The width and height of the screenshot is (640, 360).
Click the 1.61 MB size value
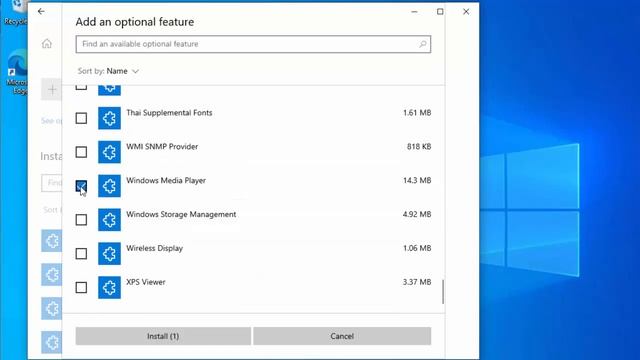[x=417, y=113]
